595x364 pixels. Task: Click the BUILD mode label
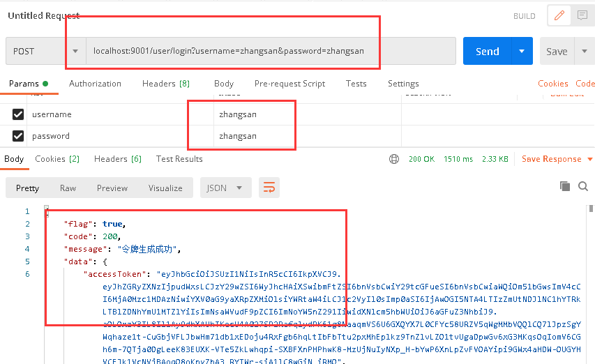(x=524, y=16)
